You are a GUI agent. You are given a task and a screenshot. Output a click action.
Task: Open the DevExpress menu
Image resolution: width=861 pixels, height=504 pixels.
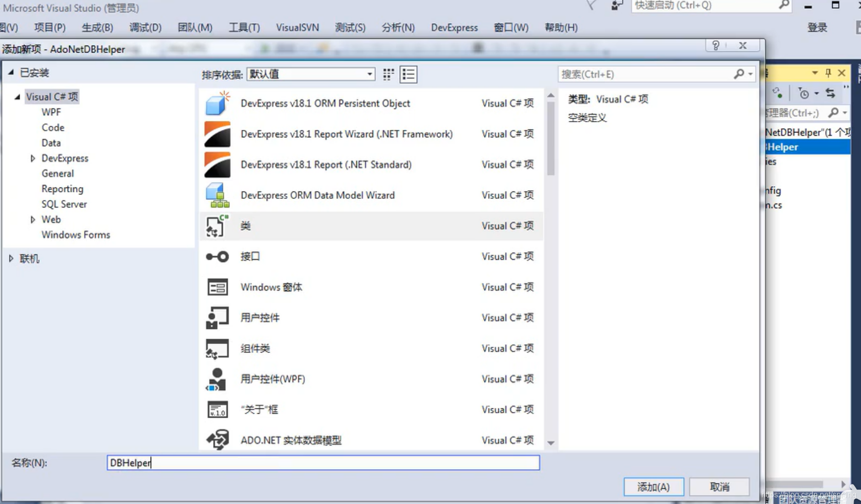(x=454, y=27)
